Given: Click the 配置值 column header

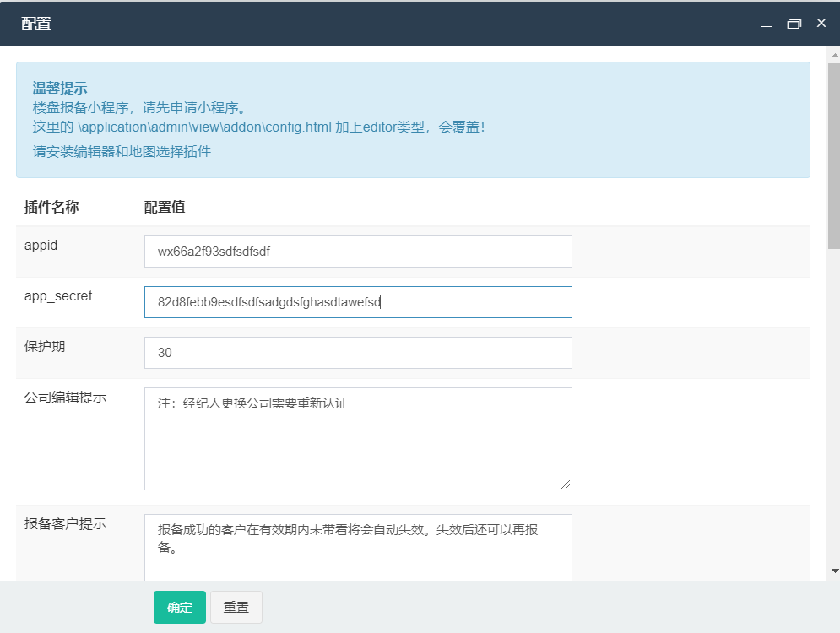Looking at the screenshot, I should tap(165, 208).
